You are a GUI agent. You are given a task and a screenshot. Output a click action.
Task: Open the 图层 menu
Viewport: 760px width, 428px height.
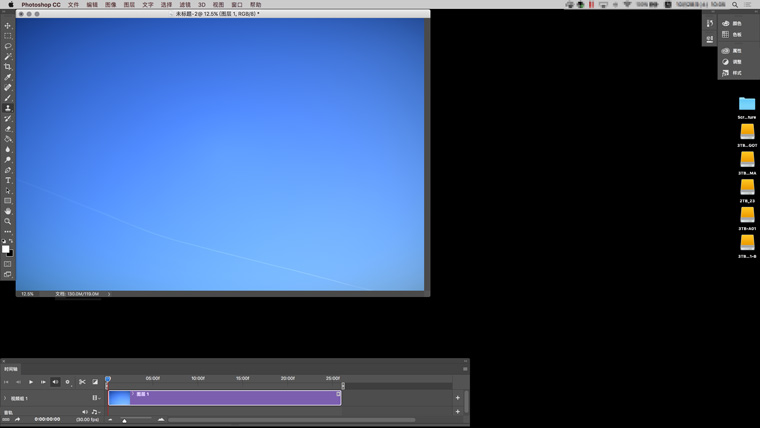coord(129,5)
